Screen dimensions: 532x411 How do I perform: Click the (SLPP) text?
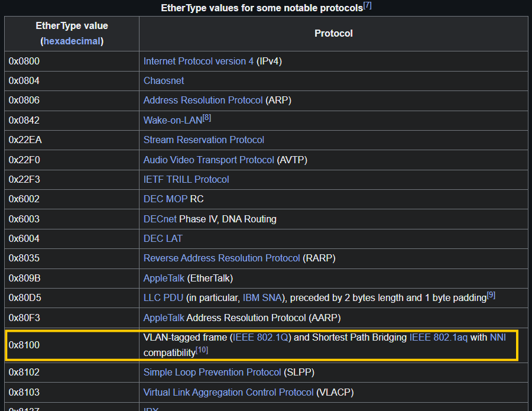tap(299, 373)
